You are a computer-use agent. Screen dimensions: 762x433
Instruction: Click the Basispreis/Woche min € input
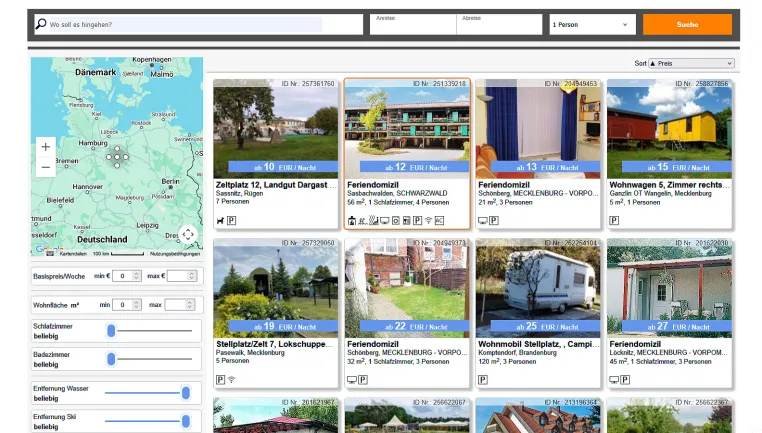[127, 276]
